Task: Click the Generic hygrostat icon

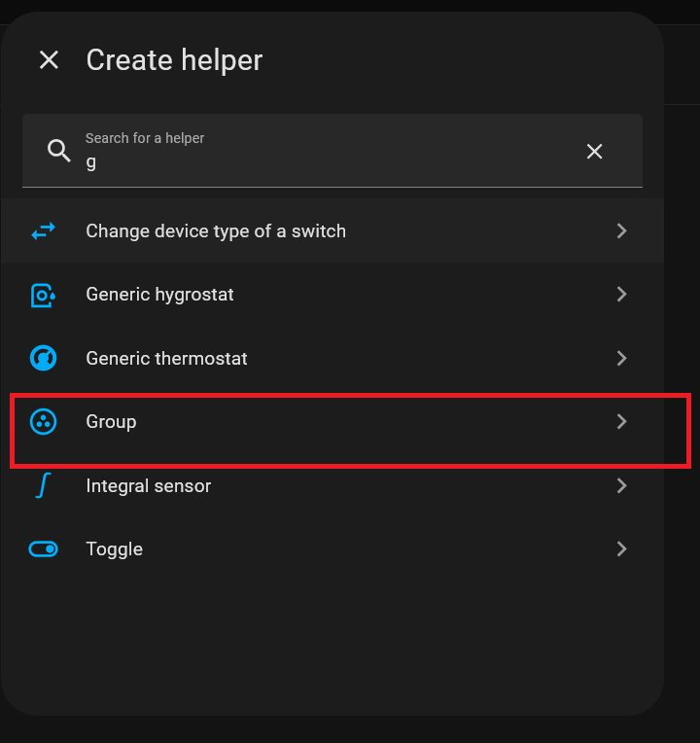Action: (43, 295)
